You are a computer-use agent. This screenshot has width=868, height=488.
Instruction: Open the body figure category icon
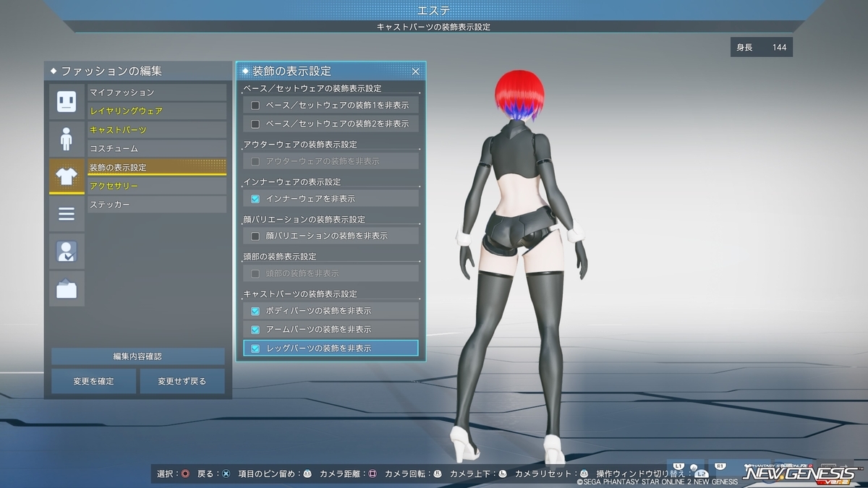click(67, 139)
